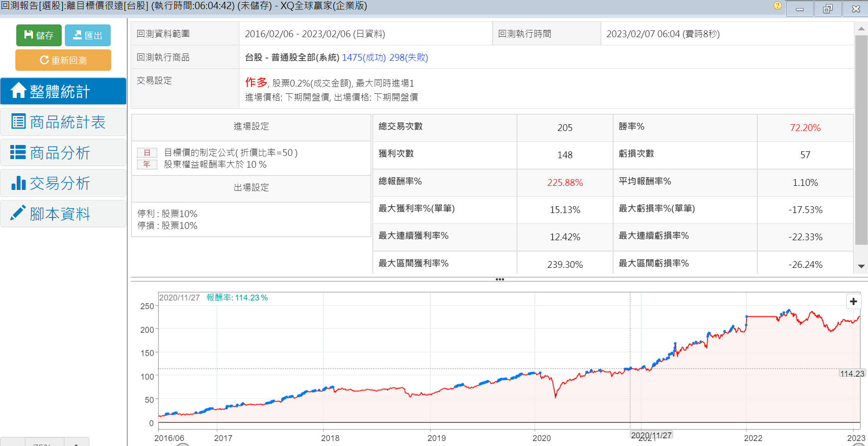Click the scrollbar down arrow in stats panel
868x446 pixels.
coord(861,267)
